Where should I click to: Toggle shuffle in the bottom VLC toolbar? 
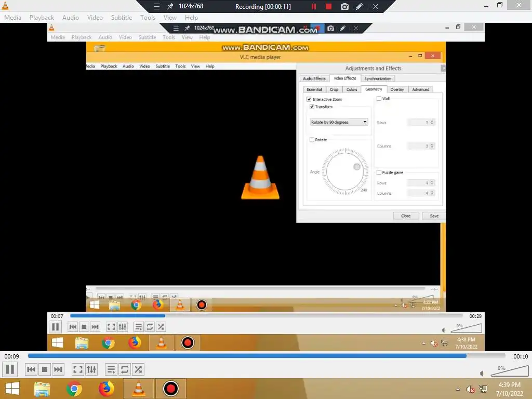(x=138, y=369)
